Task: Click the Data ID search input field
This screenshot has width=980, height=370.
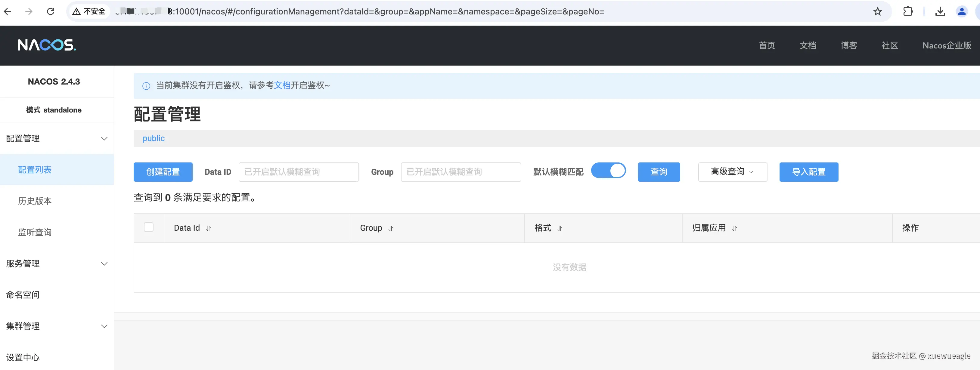Action: [299, 172]
